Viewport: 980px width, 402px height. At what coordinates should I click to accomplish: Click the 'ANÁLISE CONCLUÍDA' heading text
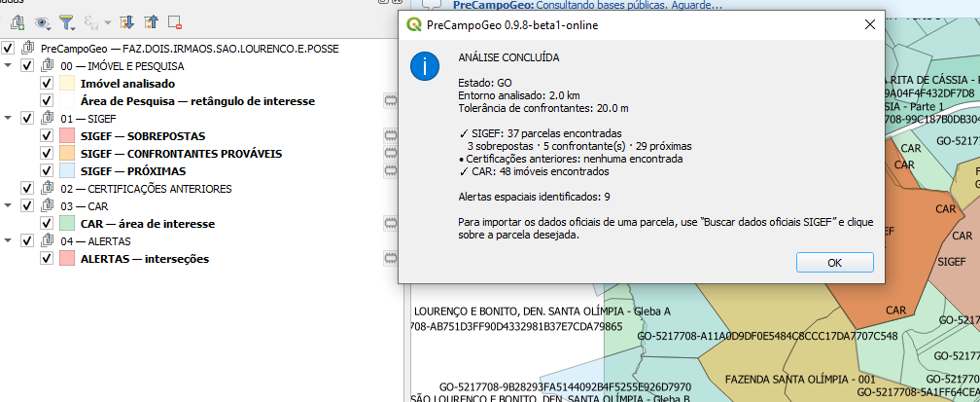tap(508, 57)
